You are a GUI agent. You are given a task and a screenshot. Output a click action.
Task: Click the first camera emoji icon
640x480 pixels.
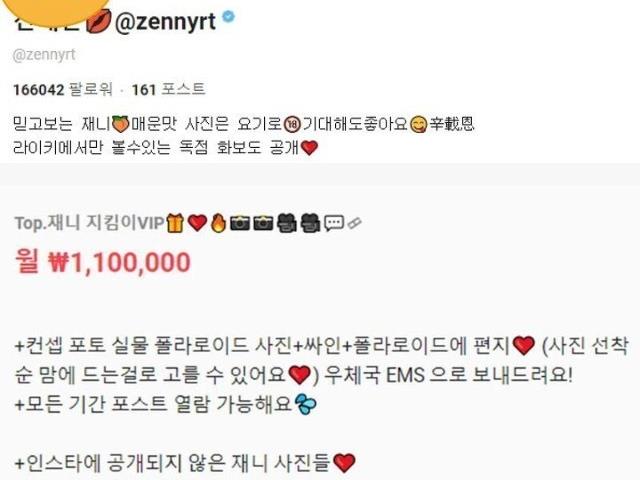pos(240,223)
